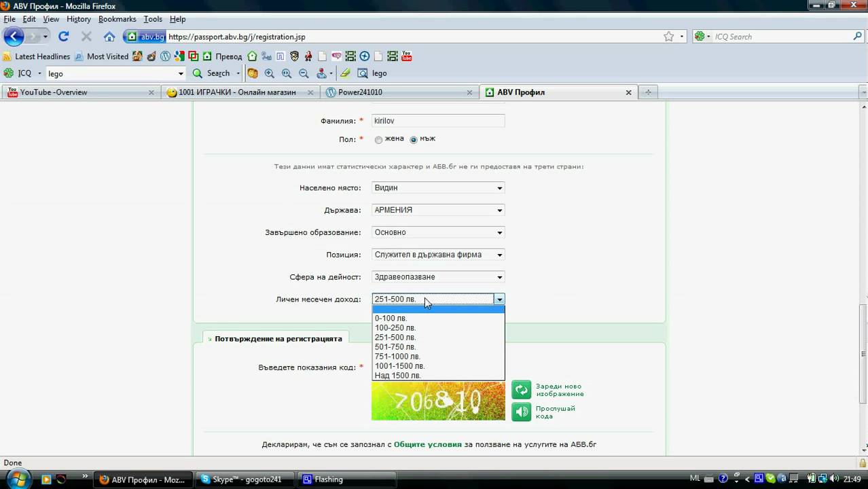Choose the Над 1500 лв. income option
The width and height of the screenshot is (868, 489).
pyautogui.click(x=438, y=376)
